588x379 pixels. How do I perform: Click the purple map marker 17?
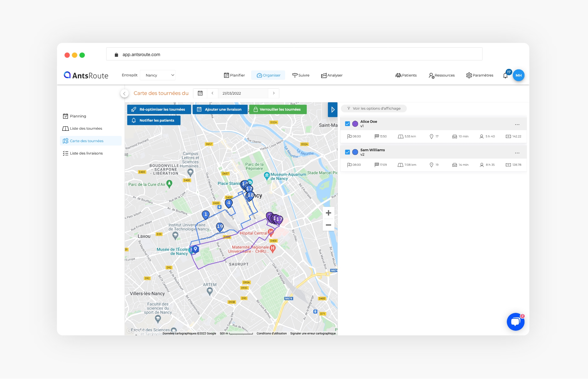[279, 220]
